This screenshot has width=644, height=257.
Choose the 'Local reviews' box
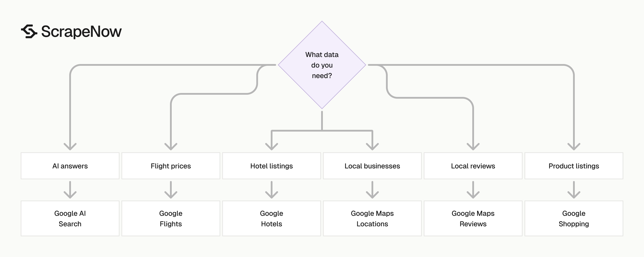click(473, 166)
